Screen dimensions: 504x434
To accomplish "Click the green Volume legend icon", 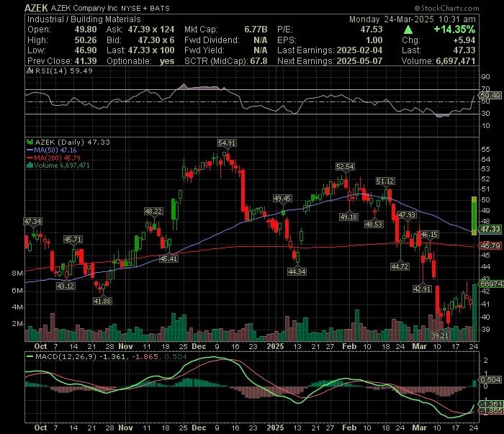I will tap(30, 165).
